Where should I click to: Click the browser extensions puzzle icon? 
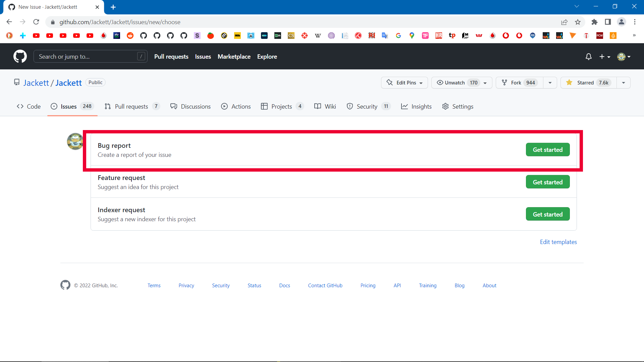pyautogui.click(x=594, y=22)
